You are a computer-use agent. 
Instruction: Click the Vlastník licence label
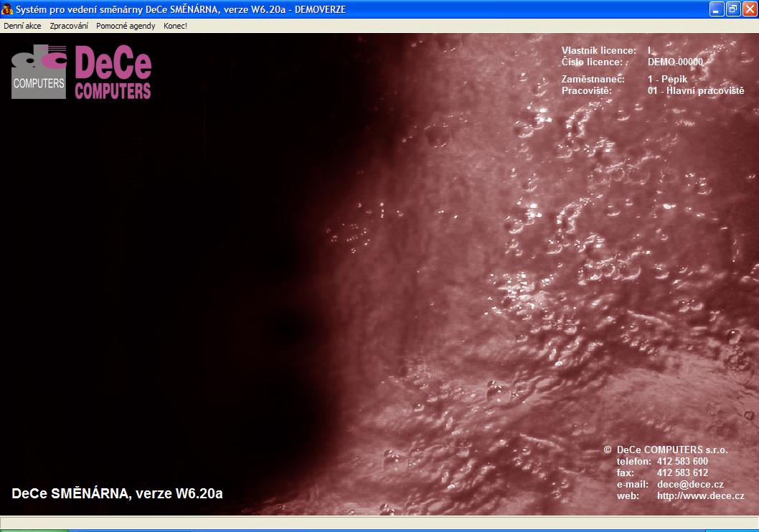coord(599,50)
